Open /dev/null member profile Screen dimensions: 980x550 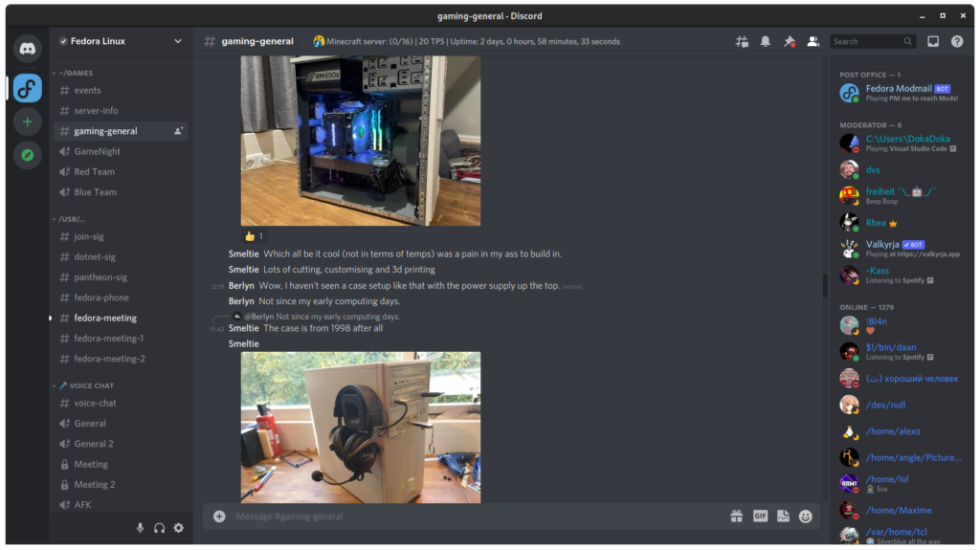pos(901,405)
